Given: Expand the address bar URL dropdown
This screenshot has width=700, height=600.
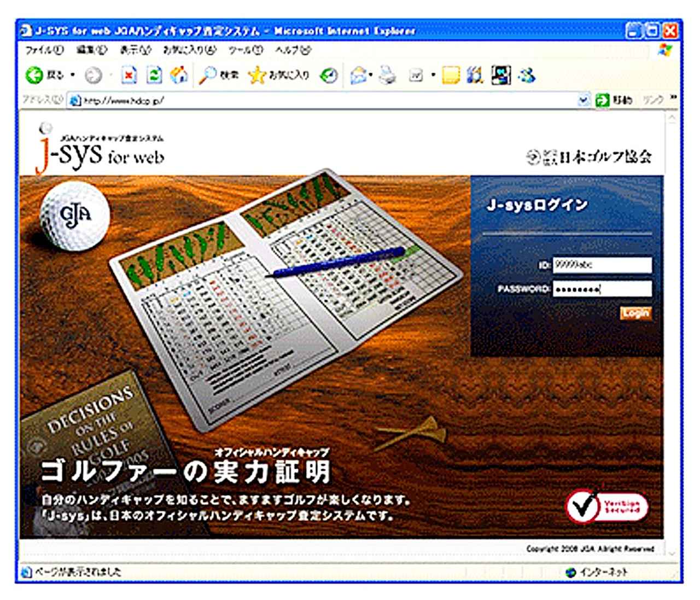Looking at the screenshot, I should (584, 100).
